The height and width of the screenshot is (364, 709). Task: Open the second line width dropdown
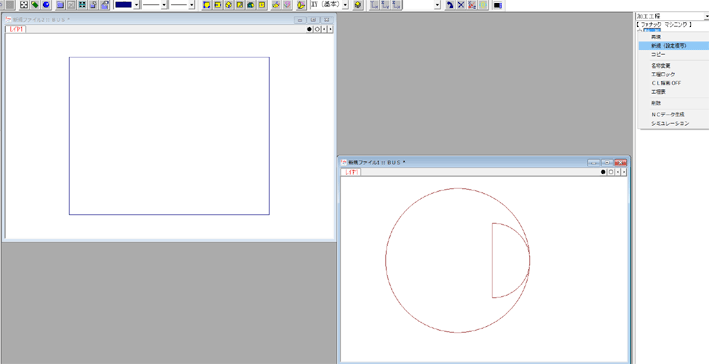192,5
